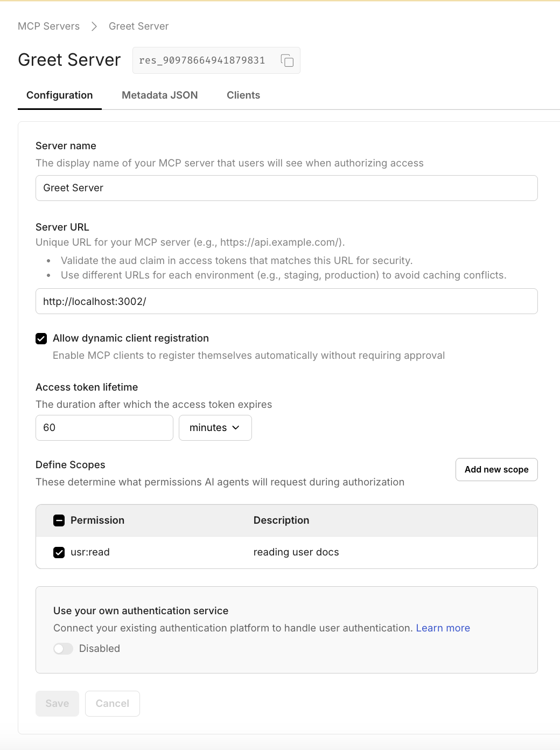
Task: Open the minutes unit dropdown
Action: click(215, 428)
